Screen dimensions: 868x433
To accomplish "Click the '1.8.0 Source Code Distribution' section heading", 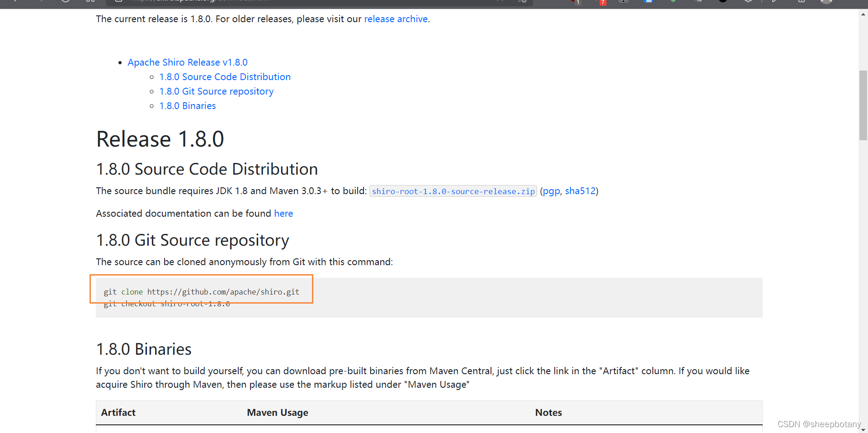I will click(207, 169).
